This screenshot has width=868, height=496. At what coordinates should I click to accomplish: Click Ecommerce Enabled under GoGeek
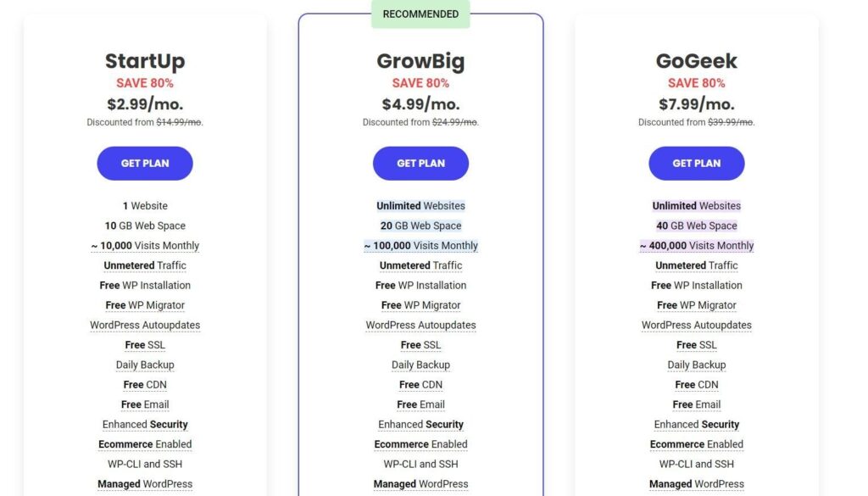[x=696, y=443]
